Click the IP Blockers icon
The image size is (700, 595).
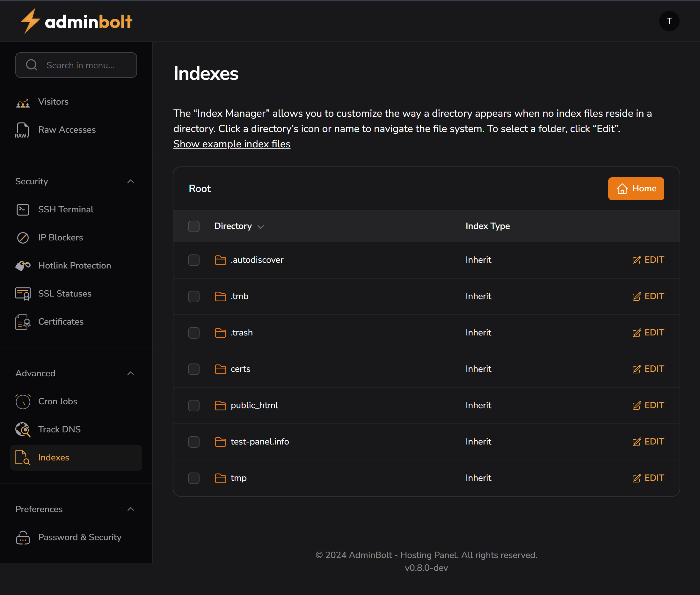click(23, 238)
